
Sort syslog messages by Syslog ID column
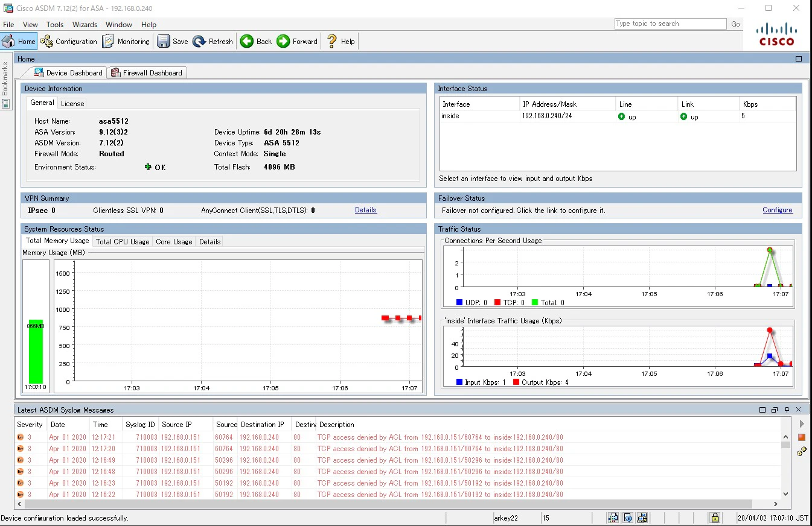[140, 425]
